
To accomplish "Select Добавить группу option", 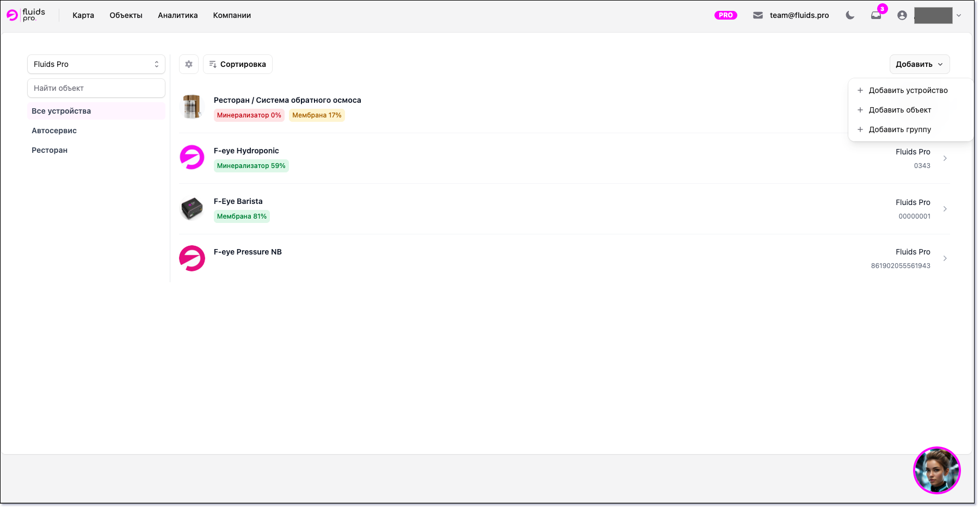I will (899, 129).
